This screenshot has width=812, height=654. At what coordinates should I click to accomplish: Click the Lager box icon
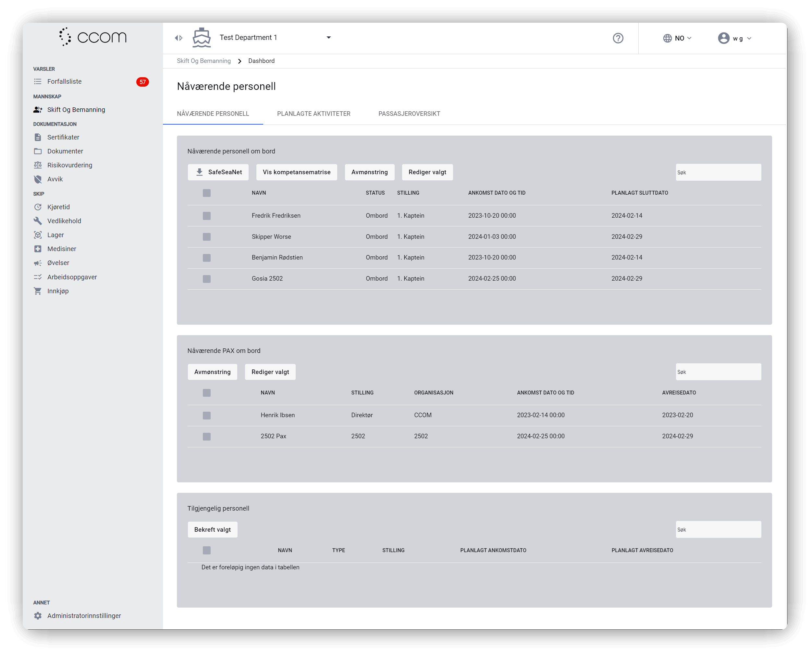coord(38,235)
